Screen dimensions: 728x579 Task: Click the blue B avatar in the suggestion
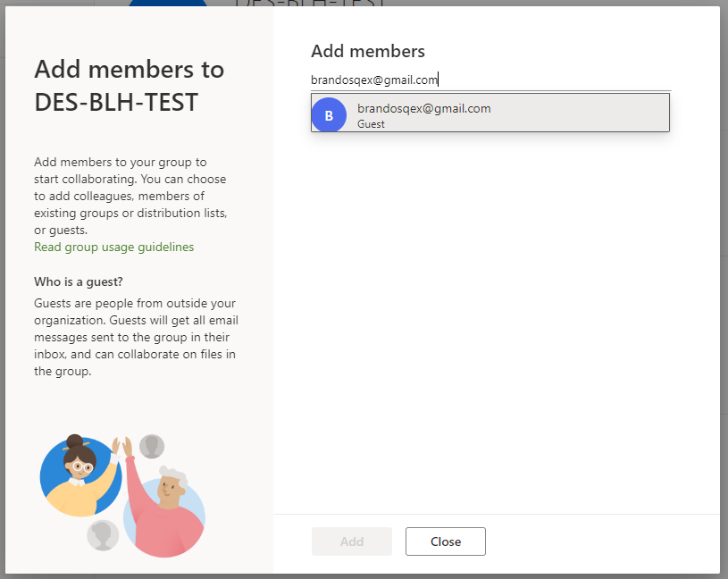click(x=329, y=115)
